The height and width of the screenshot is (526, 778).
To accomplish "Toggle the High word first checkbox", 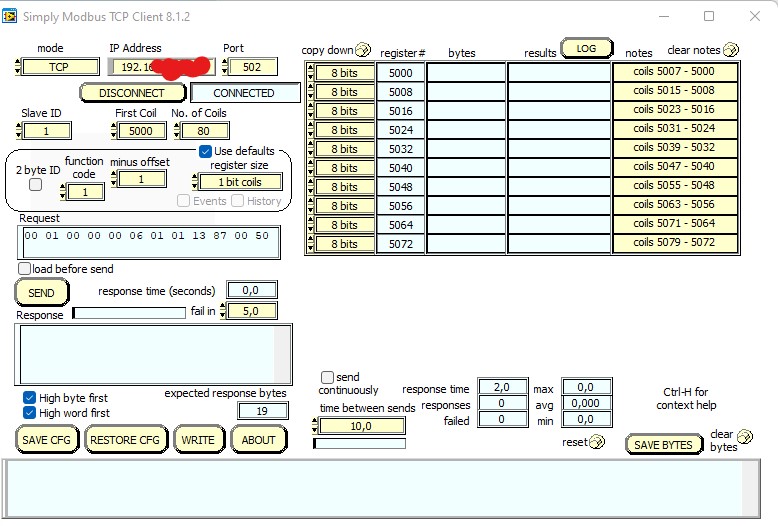I will coord(29,412).
